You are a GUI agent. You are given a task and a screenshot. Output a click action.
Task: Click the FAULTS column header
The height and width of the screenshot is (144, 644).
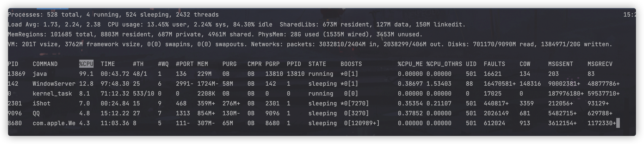tap(494, 64)
